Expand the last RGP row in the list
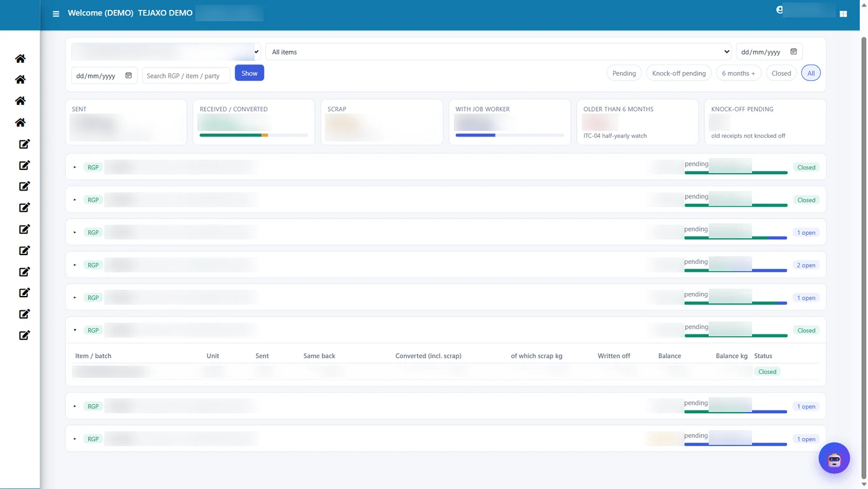Viewport: 868px width, 489px height. [x=75, y=439]
